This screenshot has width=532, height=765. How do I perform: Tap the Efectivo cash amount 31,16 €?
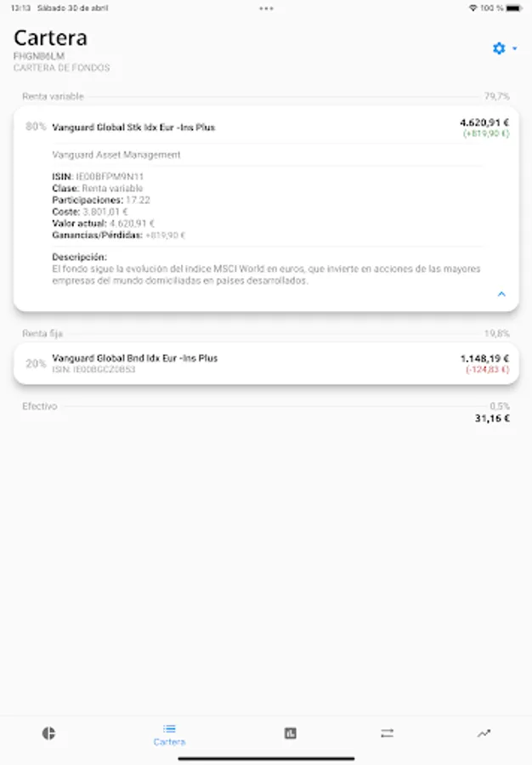click(x=493, y=418)
